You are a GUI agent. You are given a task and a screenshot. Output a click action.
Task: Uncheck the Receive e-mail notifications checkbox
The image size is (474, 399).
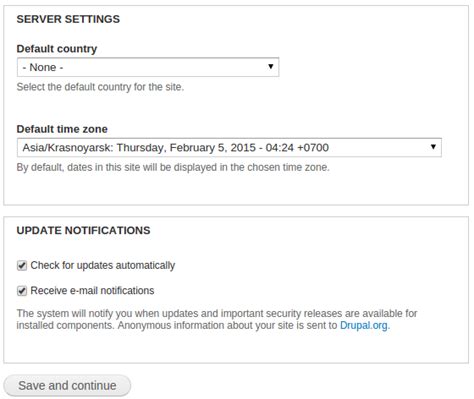pyautogui.click(x=22, y=291)
